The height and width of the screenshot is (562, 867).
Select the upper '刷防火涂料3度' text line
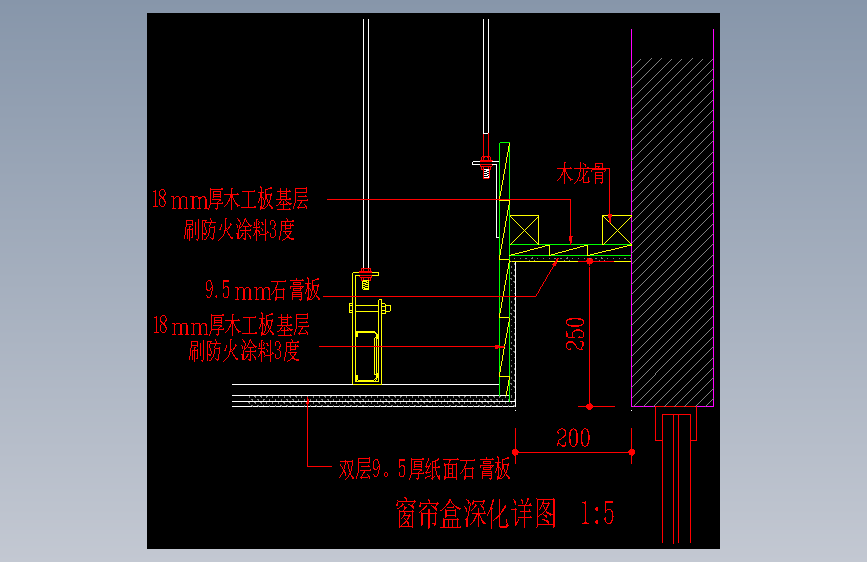click(239, 230)
